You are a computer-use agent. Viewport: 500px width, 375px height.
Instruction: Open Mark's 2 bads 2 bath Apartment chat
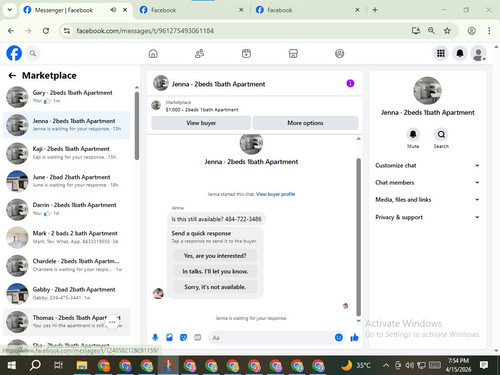(x=67, y=237)
